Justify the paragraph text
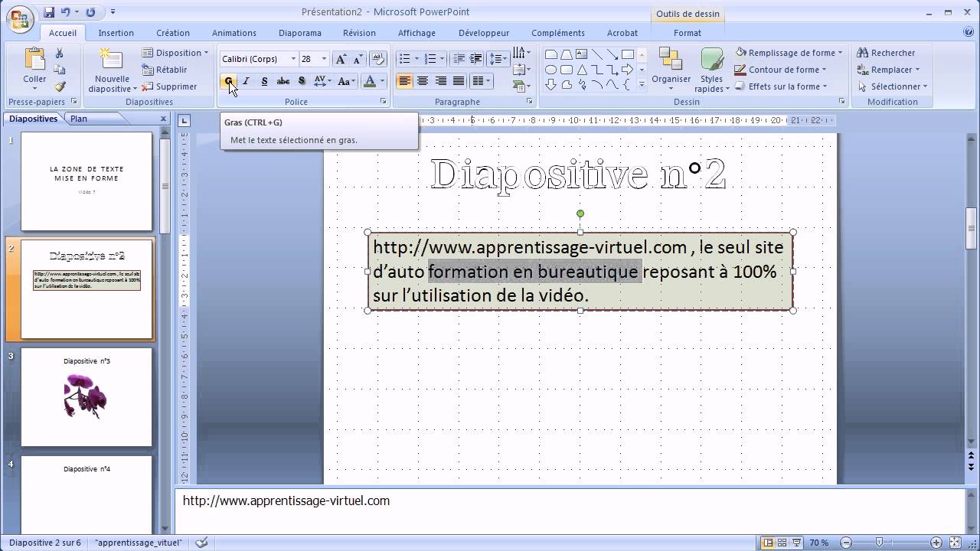 tap(459, 81)
